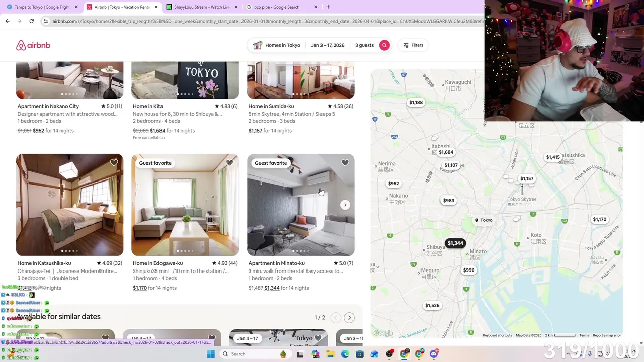
Task: Click the browser back arrow
Action: tap(7, 21)
